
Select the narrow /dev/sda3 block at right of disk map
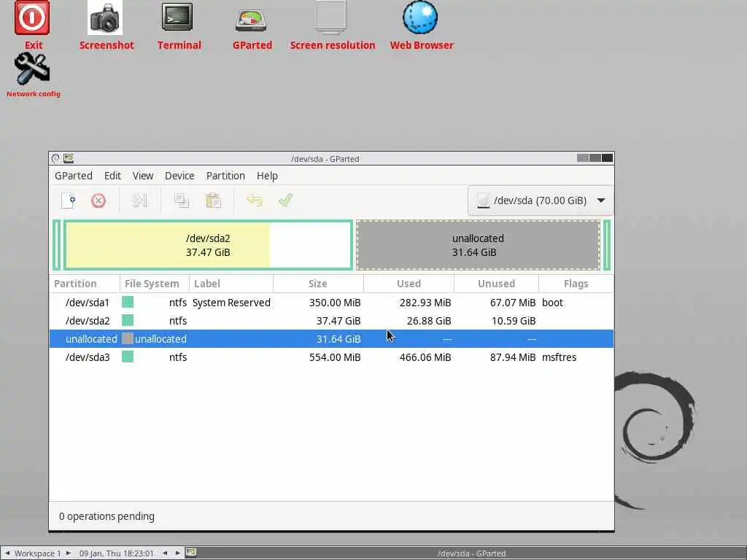[x=607, y=245]
